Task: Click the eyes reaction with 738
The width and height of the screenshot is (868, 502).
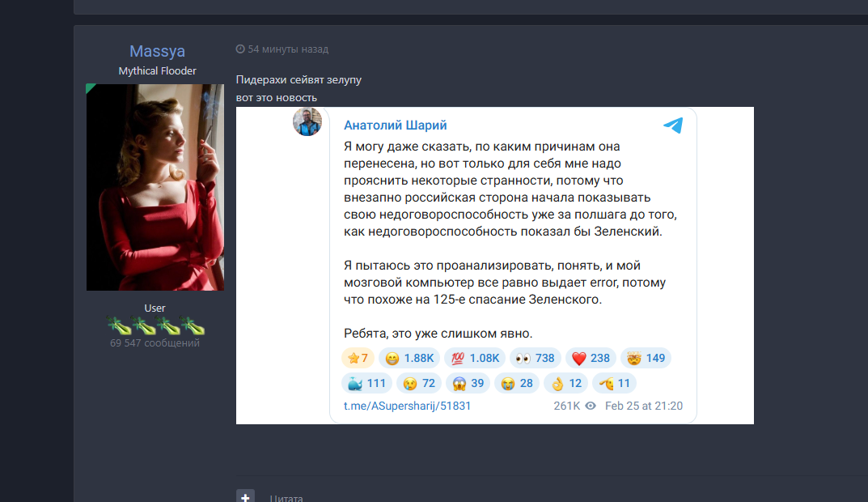Action: pos(536,359)
